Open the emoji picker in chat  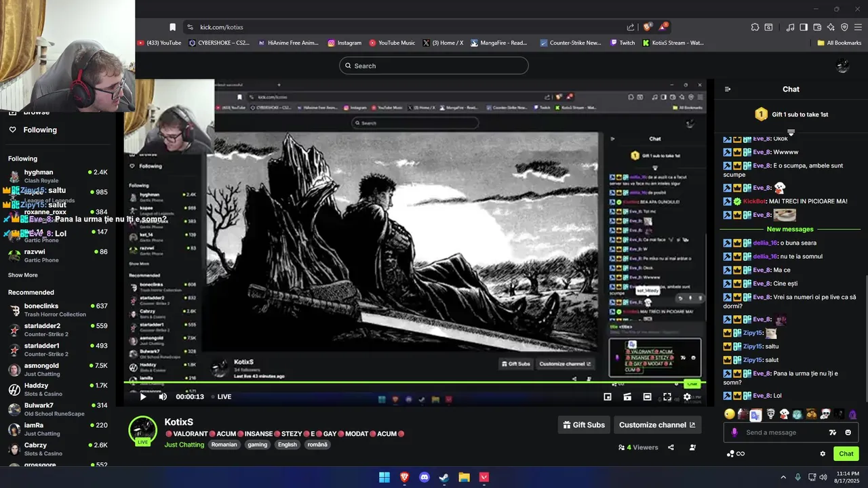[x=848, y=432]
